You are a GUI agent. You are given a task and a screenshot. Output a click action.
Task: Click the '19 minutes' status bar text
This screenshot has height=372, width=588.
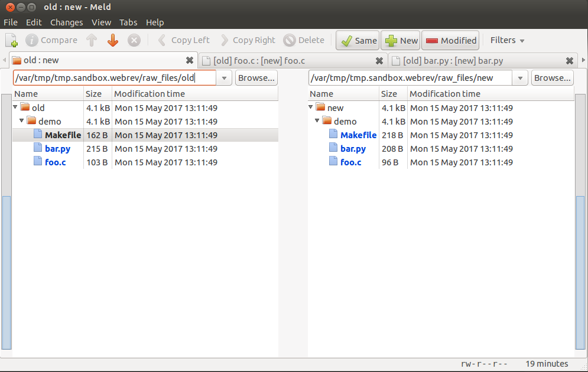click(x=547, y=364)
